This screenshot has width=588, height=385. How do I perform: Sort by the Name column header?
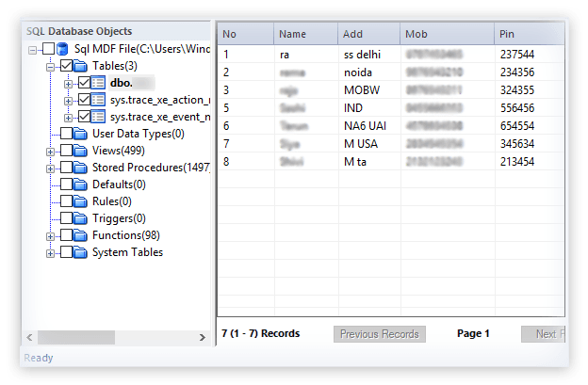click(305, 34)
